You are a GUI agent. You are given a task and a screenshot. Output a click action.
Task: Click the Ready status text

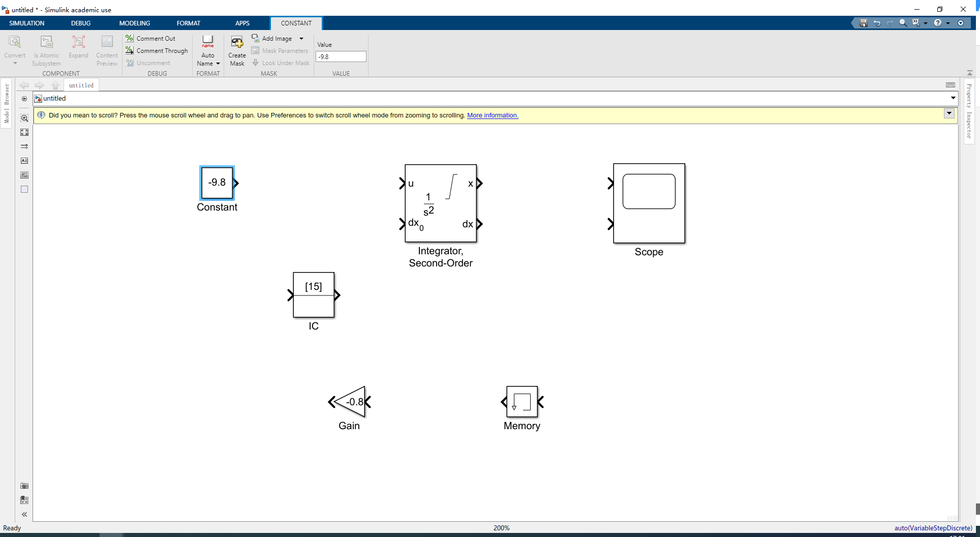pyautogui.click(x=12, y=528)
